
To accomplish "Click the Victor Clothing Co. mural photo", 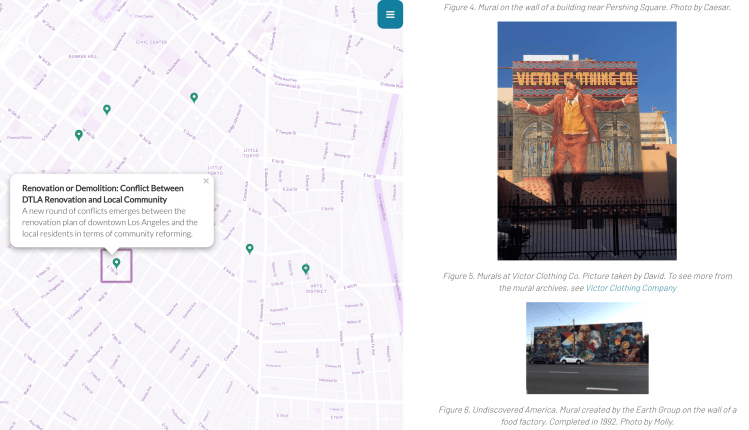I will [587, 141].
